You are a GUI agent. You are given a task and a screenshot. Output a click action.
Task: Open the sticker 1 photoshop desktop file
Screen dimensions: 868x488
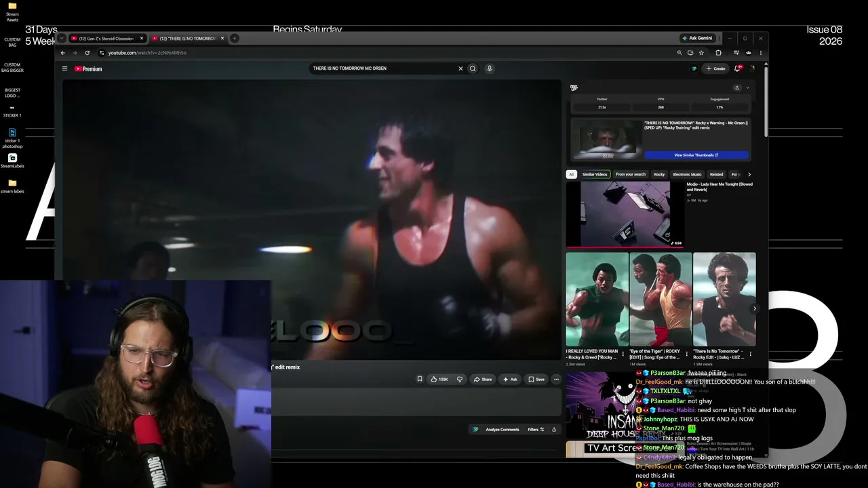click(x=12, y=138)
